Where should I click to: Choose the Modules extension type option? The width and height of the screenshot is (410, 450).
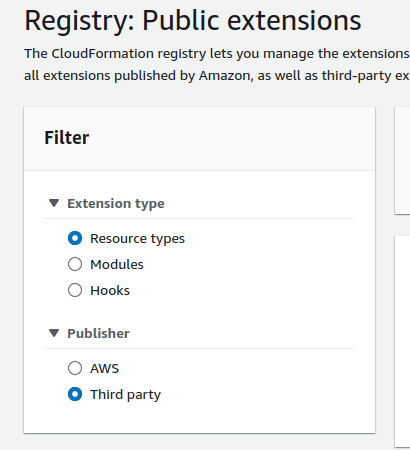75,264
